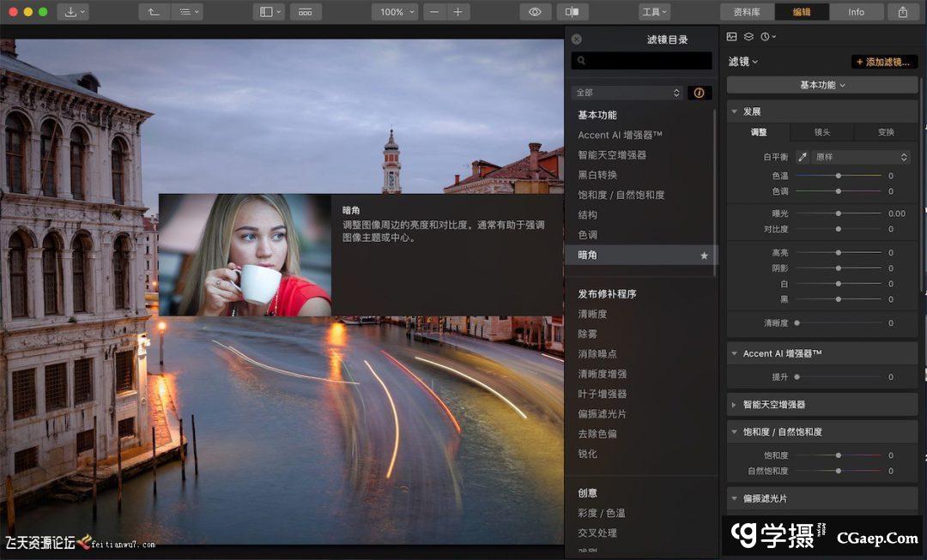Screen dimensions: 927x560
Task: Click the zoom out minus button
Action: click(x=435, y=12)
